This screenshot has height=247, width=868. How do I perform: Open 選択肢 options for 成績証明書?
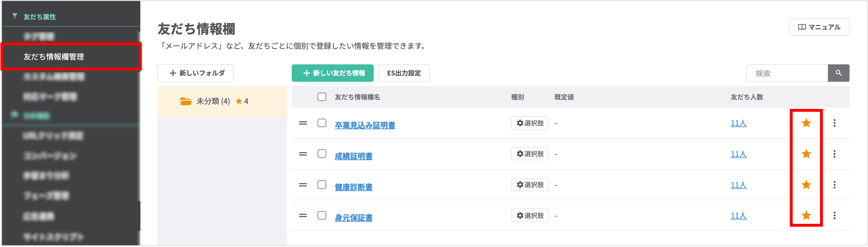click(x=530, y=154)
